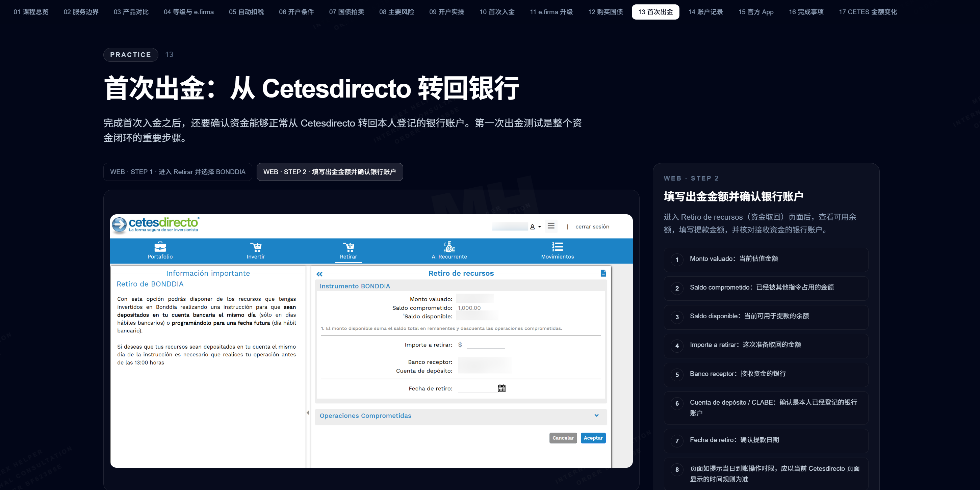The image size is (980, 490).
Task: Open tab 11 e.firma 升级
Action: [x=551, y=12]
